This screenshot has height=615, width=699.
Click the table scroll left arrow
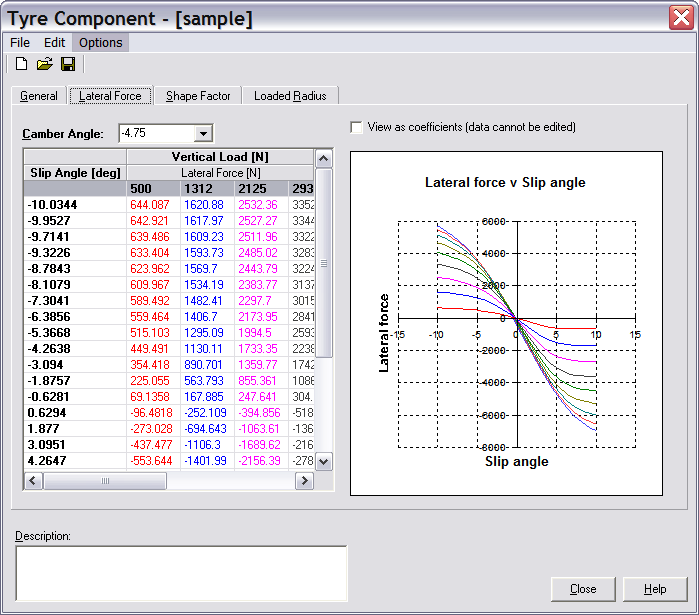pyautogui.click(x=33, y=481)
